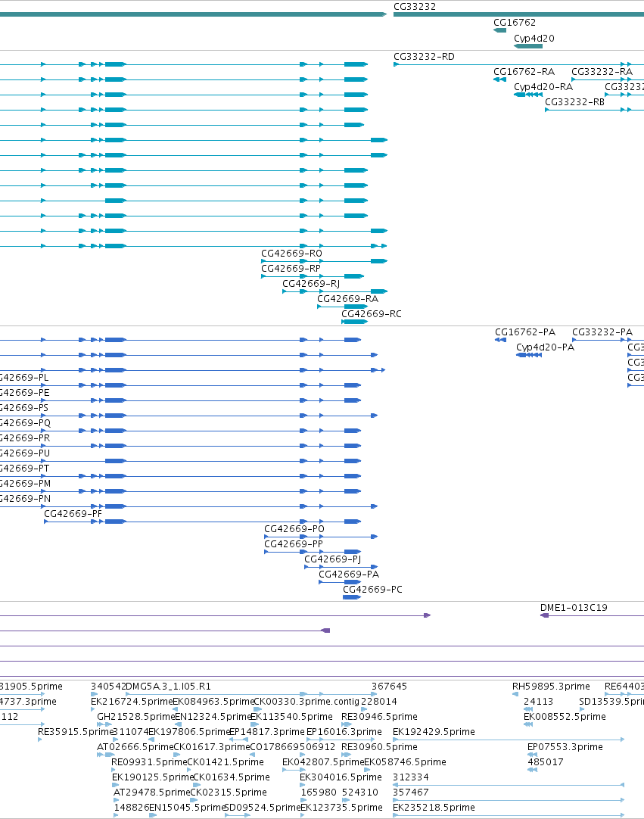The height and width of the screenshot is (819, 644).
Task: Select the CG42669-PE protein label
Action: tap(24, 393)
